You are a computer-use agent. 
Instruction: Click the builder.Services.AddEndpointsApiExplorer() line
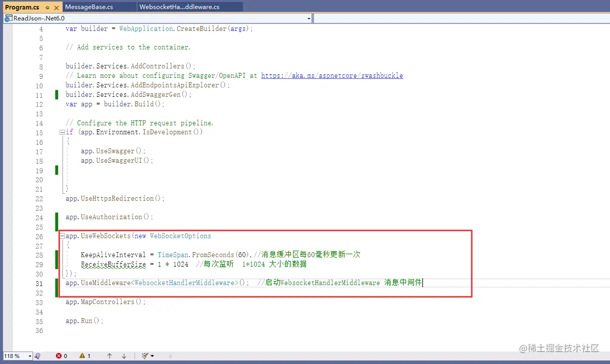tap(148, 85)
